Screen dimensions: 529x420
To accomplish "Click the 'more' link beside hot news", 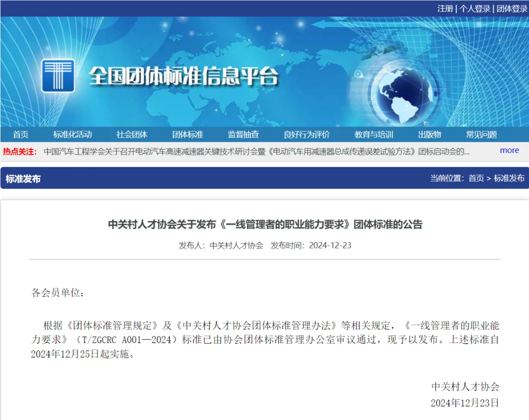I will (509, 150).
